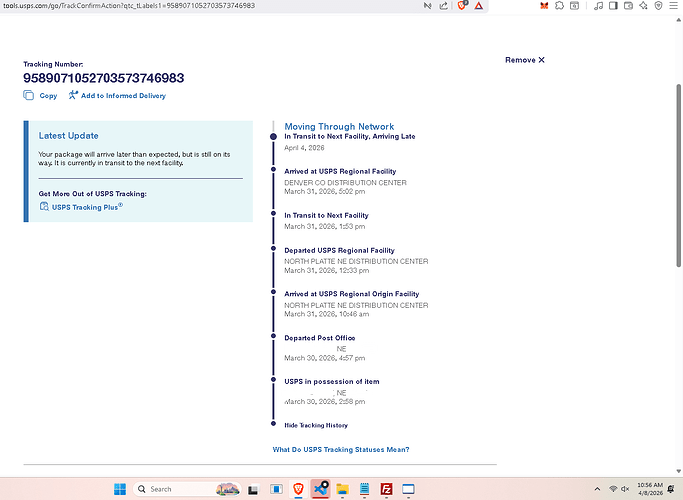The image size is (683, 500).
Task: Open the Brave Shields lion icon
Action: pyautogui.click(x=463, y=6)
